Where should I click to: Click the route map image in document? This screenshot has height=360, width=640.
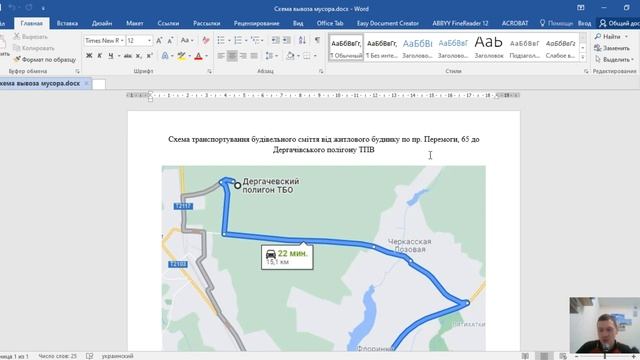click(324, 258)
